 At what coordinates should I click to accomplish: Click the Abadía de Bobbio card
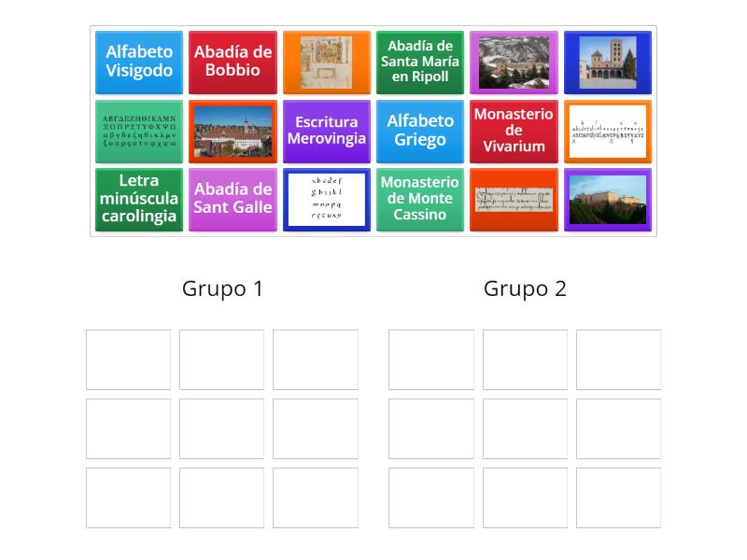pyautogui.click(x=233, y=63)
